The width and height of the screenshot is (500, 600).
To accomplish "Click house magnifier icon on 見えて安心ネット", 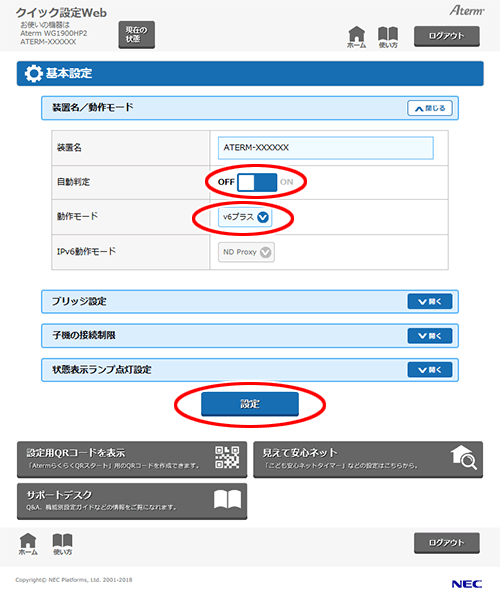I will point(464,457).
